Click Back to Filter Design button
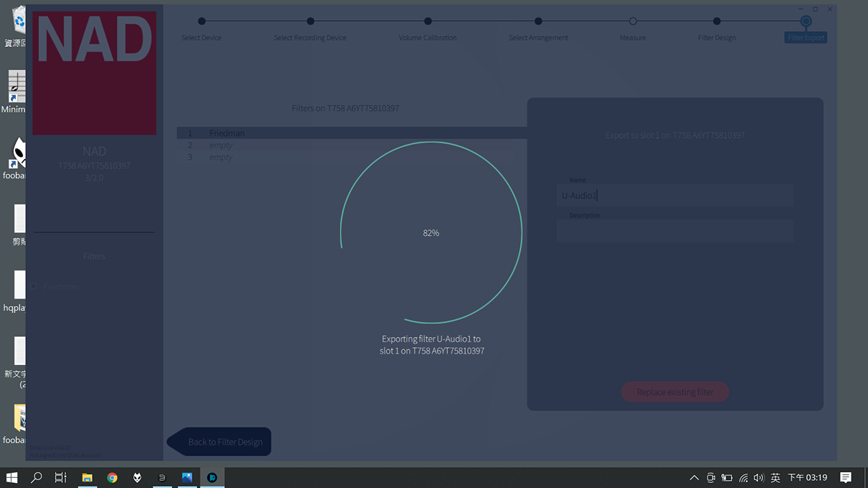The image size is (868, 488). point(219,442)
